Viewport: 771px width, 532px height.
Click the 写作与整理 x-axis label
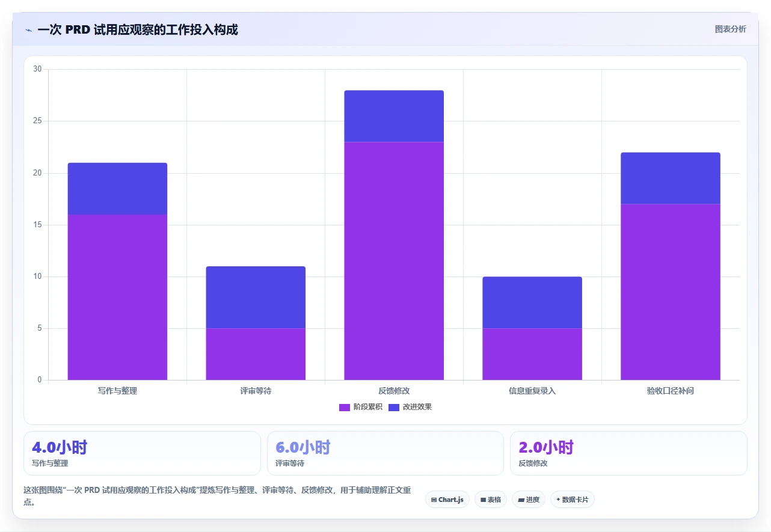click(117, 391)
